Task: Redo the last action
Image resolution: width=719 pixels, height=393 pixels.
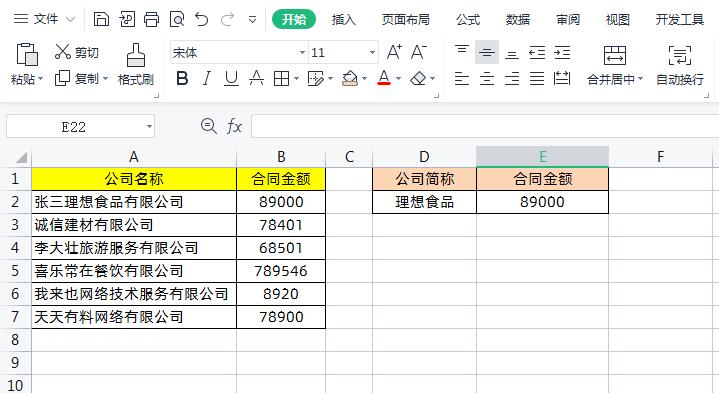Action: pos(227,19)
